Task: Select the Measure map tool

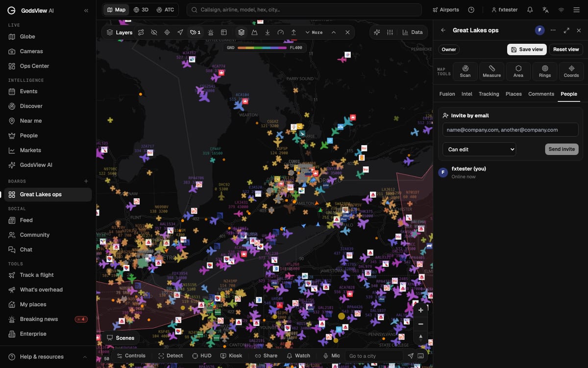Action: click(491, 71)
